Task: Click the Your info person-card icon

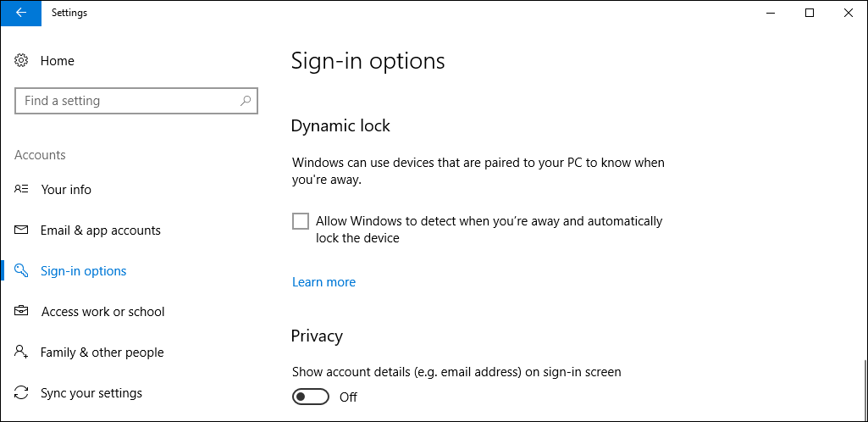Action: [22, 190]
